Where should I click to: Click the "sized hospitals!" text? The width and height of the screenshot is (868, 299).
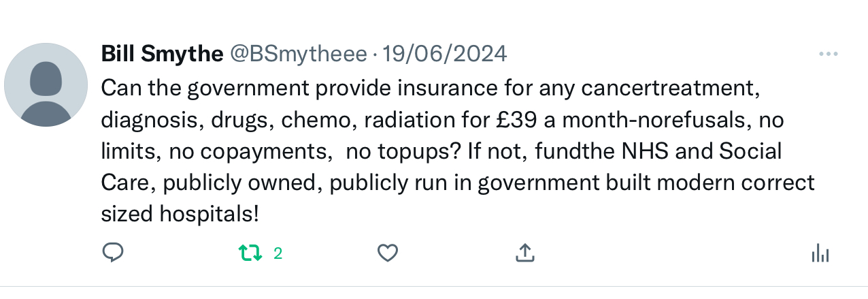(180, 214)
